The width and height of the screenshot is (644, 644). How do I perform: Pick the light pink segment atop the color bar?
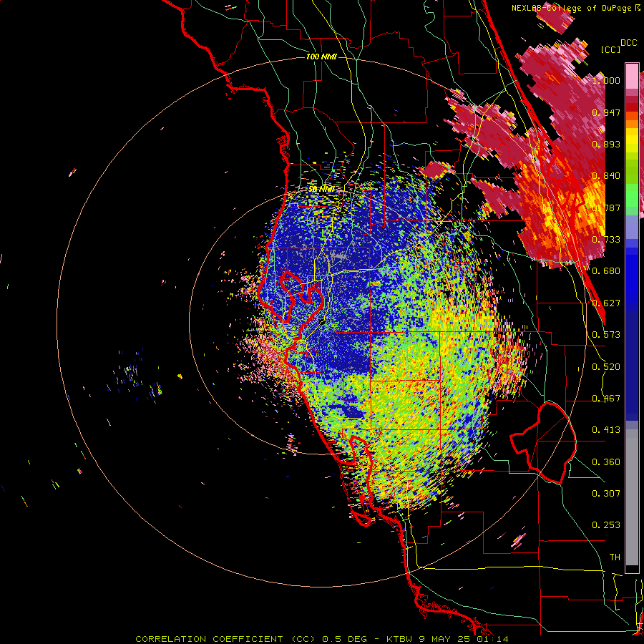[632, 76]
